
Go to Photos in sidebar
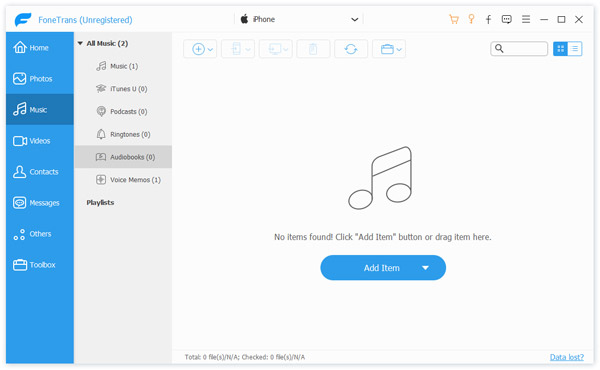coord(39,79)
